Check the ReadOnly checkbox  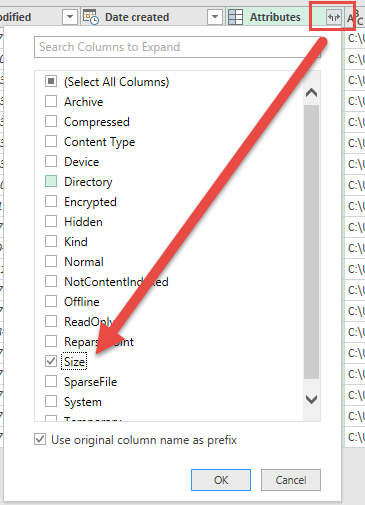51,321
